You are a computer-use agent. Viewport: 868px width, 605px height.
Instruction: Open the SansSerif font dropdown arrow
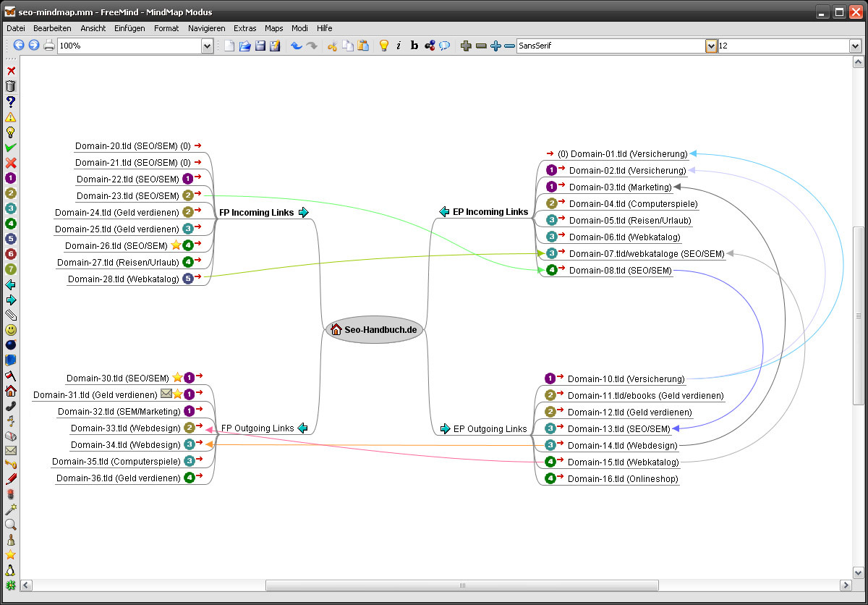pyautogui.click(x=711, y=46)
